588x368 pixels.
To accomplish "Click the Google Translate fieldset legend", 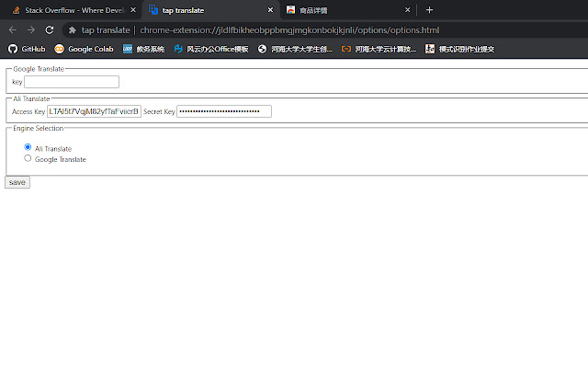I will (39, 69).
